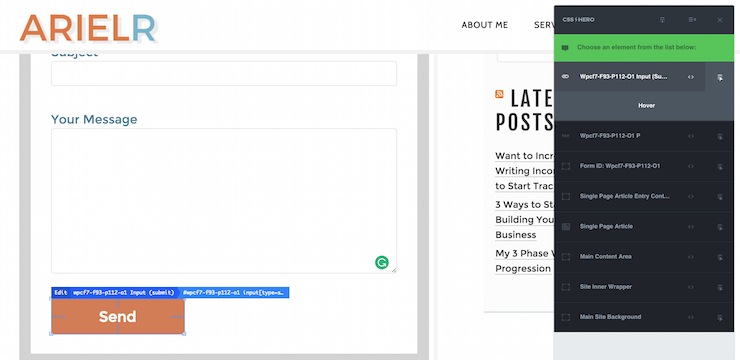Click the pin icon in CSS Hero header
Screen dimensions: 740x360
coord(663,20)
